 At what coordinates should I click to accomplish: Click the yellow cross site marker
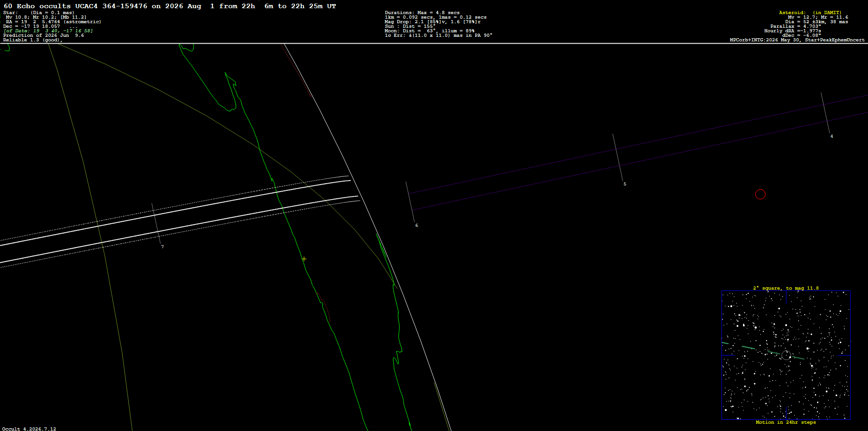pos(304,259)
